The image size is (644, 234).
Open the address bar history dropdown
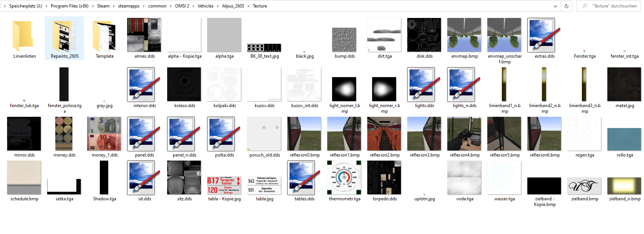555,6
